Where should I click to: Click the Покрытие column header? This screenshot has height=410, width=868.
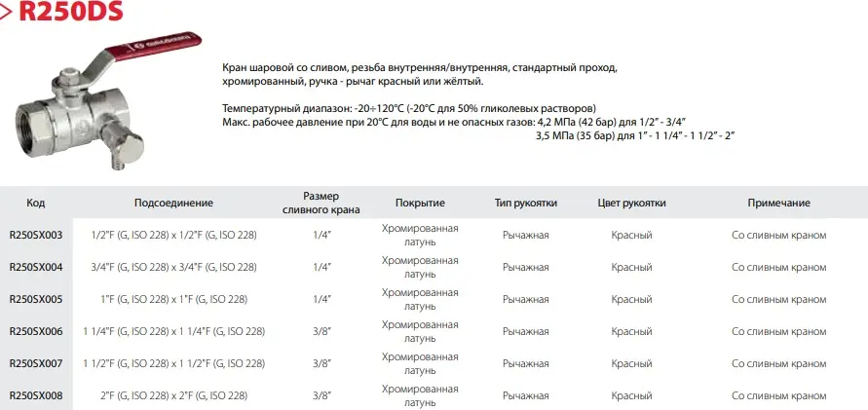tap(420, 204)
